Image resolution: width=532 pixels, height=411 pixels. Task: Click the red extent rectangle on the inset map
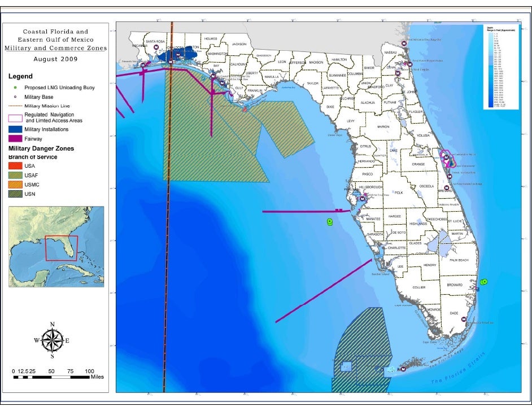click(x=62, y=248)
